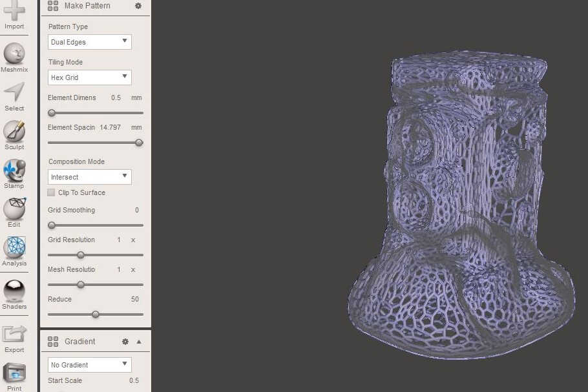This screenshot has width=588, height=392.
Task: Click the Element Spacing slider handle
Action: coord(139,143)
